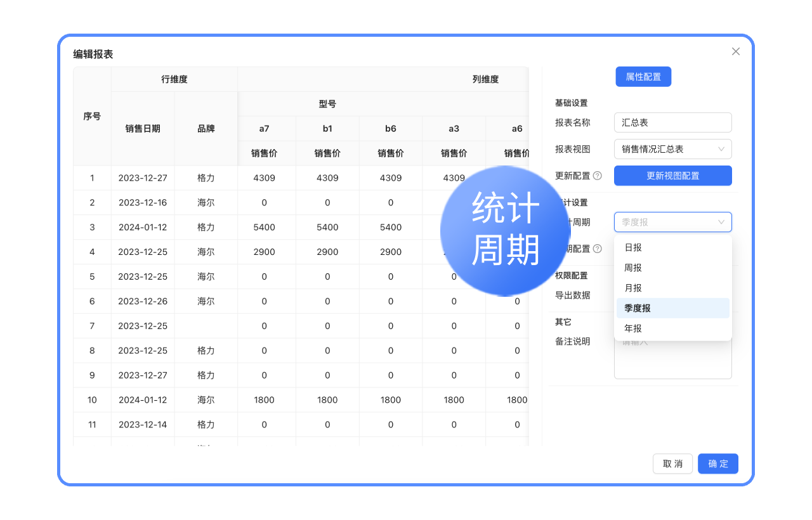
Task: Click the 销售日期 column header
Action: pyautogui.click(x=143, y=129)
